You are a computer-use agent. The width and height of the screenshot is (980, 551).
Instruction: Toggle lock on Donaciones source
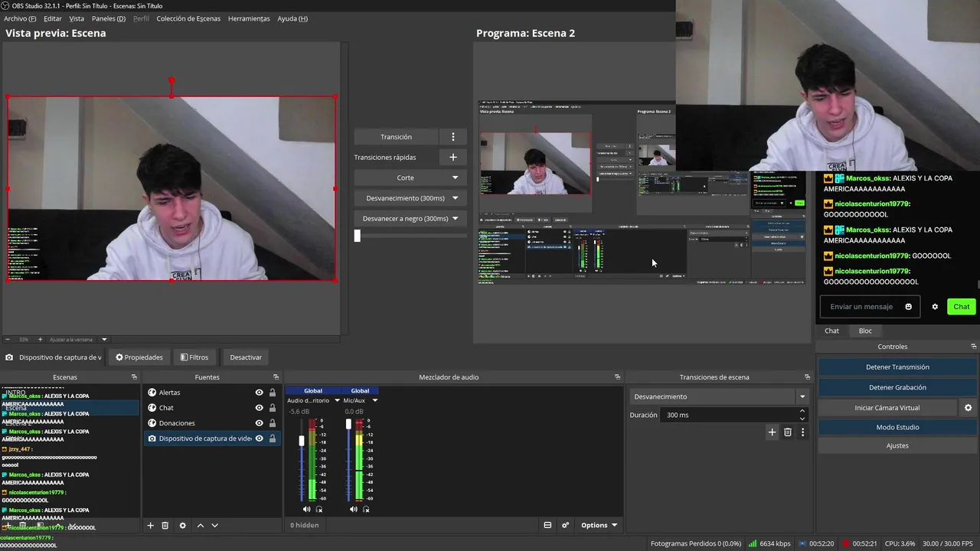pyautogui.click(x=272, y=423)
